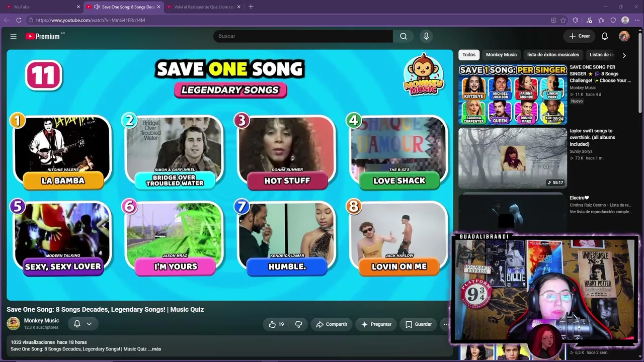Screen dimensions: 644x362
Task: Show more filter chips with right arrow
Action: (624, 55)
